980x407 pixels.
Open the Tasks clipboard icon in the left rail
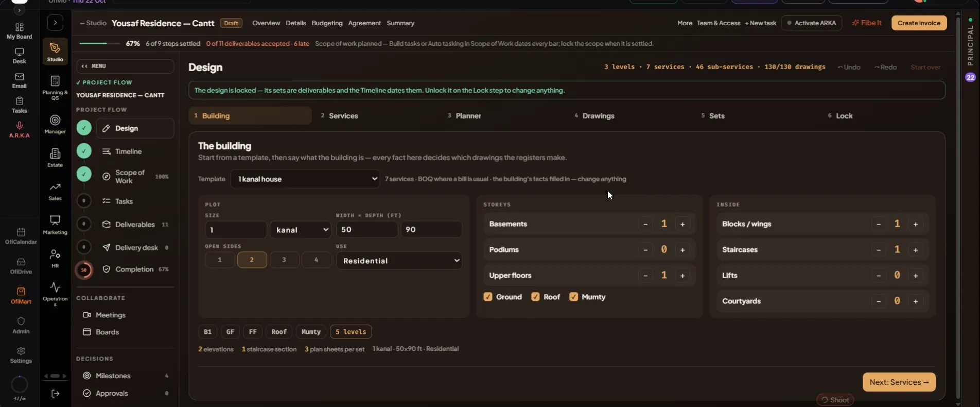19,105
